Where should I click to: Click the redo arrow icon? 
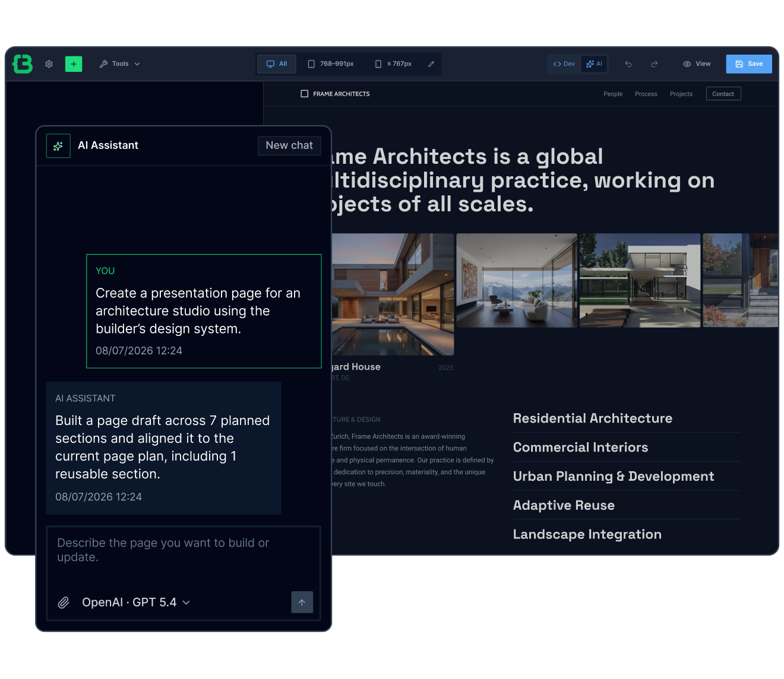(x=655, y=64)
